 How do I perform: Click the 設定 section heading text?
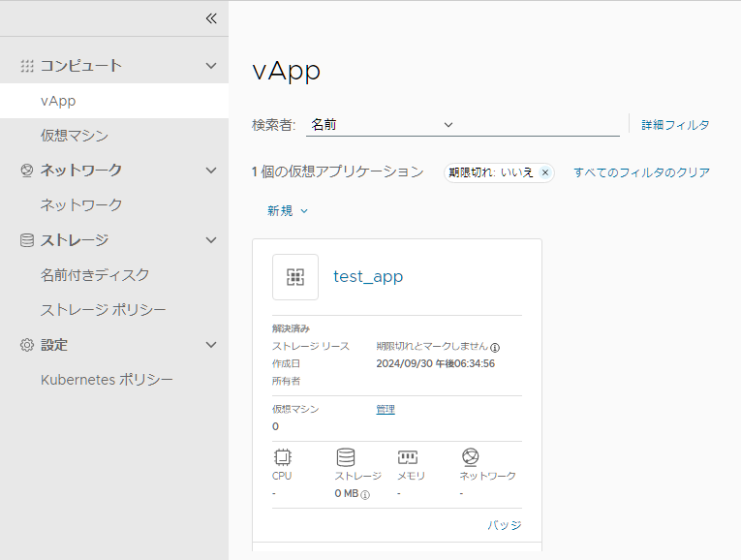pyautogui.click(x=54, y=345)
